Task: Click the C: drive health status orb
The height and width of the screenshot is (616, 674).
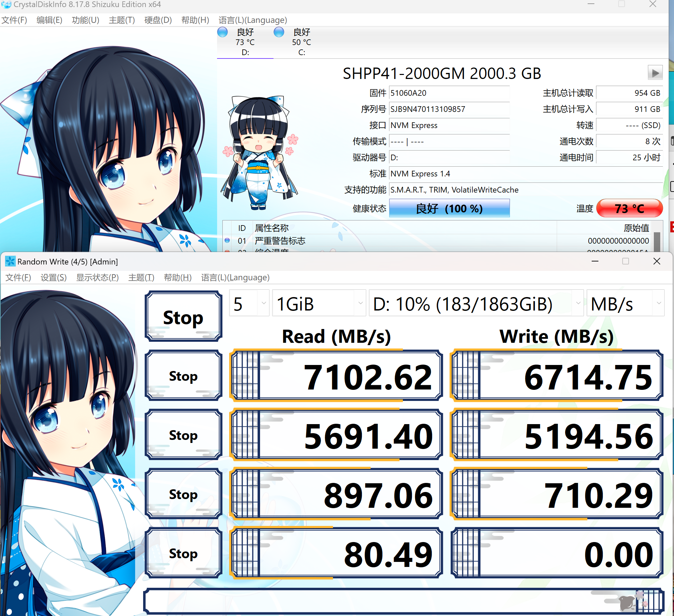Action: 279,32
